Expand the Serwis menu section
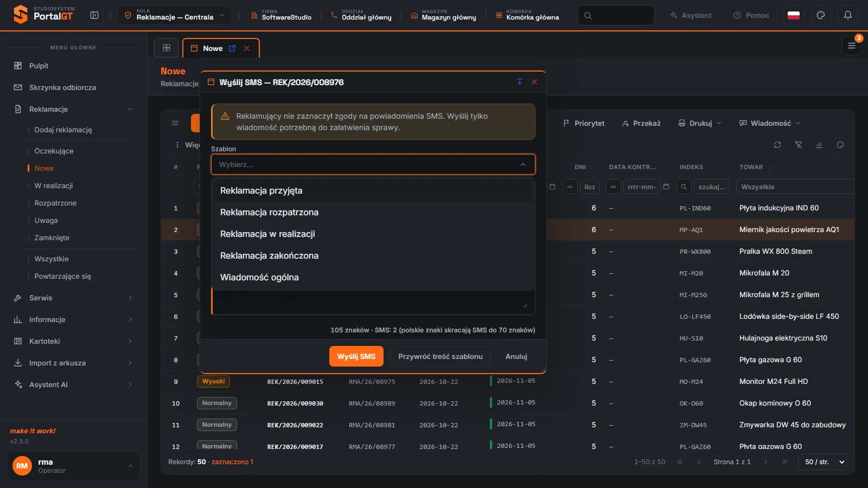Viewport: 868px width, 488px height. click(73, 298)
